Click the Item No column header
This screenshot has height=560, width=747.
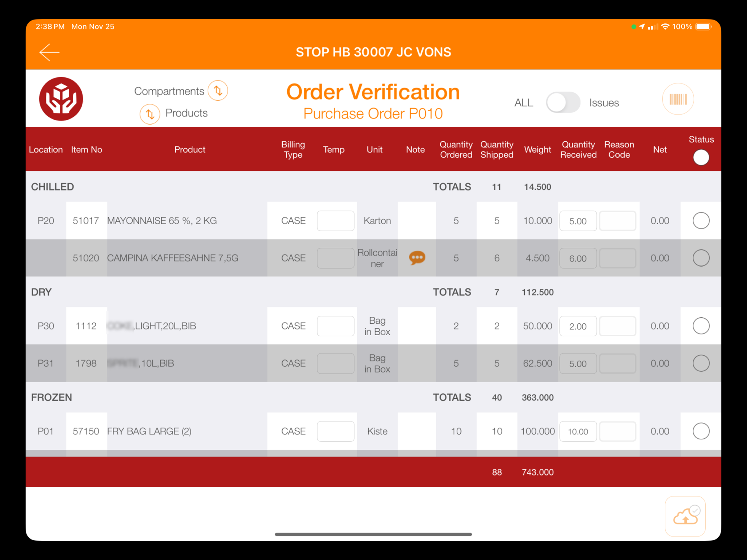point(86,150)
